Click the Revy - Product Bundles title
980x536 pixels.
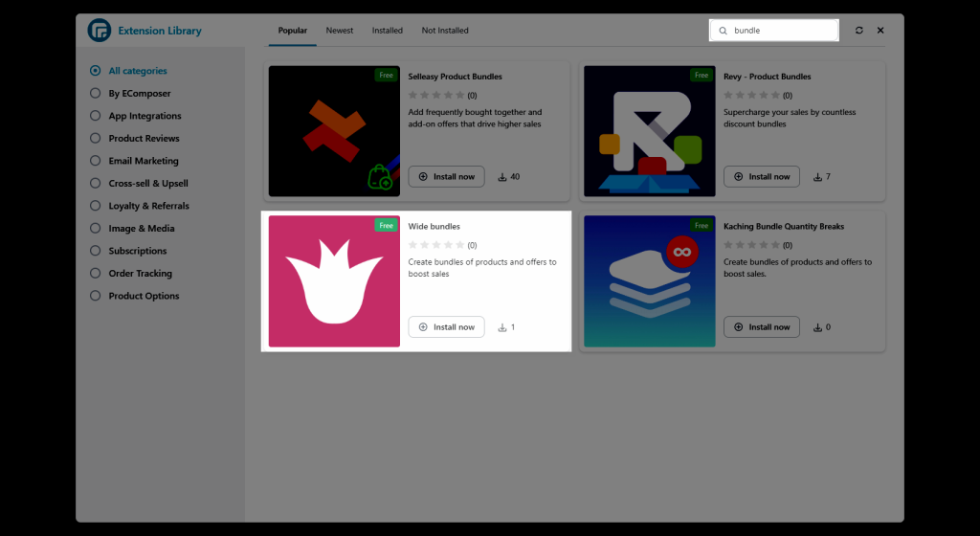767,77
